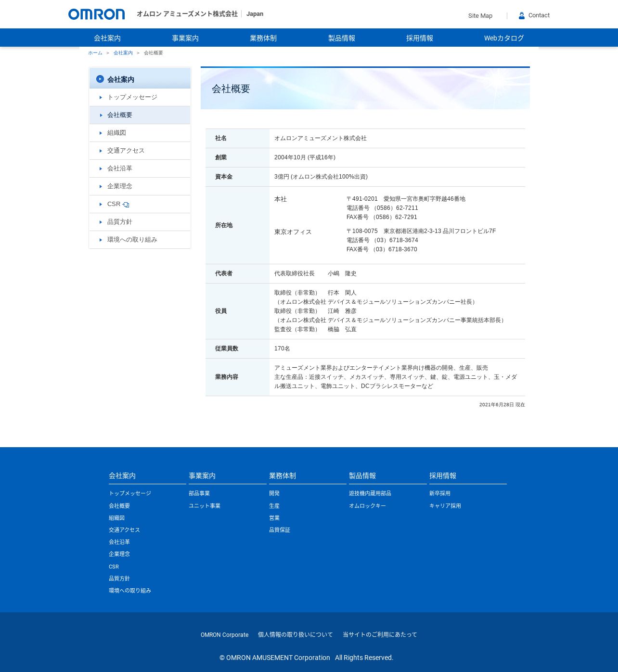
Task: Open 会社案内 in the top navigation bar
Action: pos(107,38)
